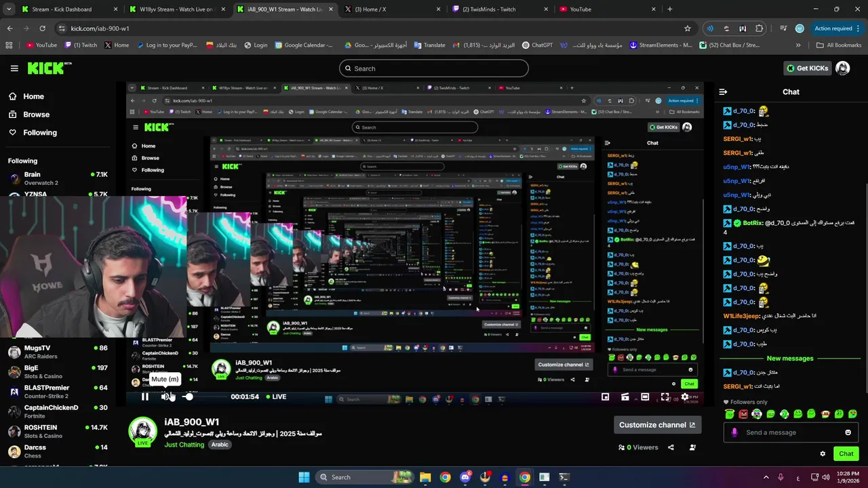
Task: Open player settings gear
Action: (685, 397)
